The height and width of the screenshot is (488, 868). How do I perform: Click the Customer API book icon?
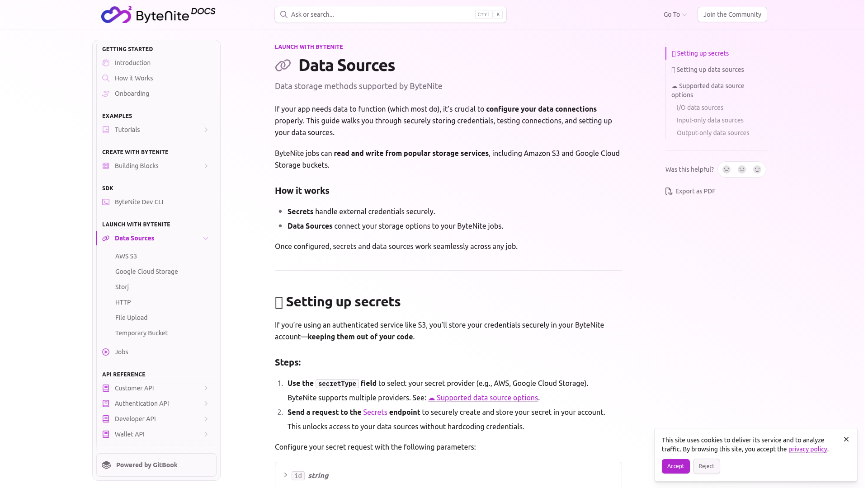pos(106,388)
